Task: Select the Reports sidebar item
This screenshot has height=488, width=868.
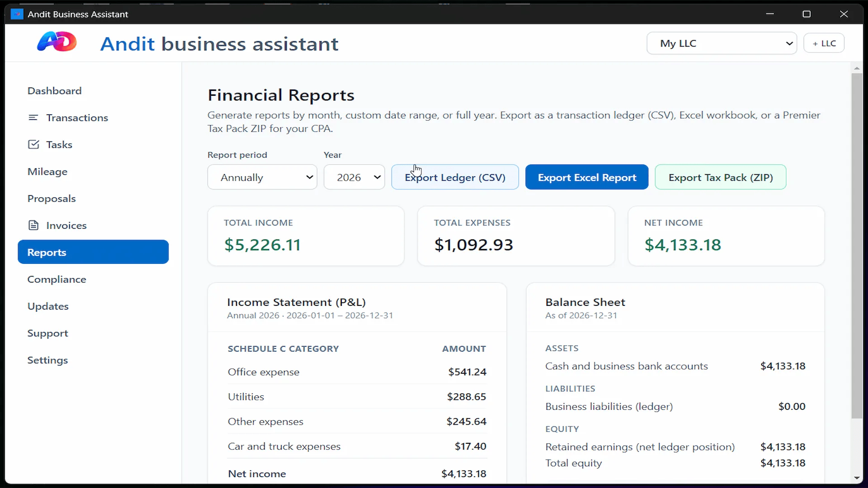Action: (x=93, y=252)
